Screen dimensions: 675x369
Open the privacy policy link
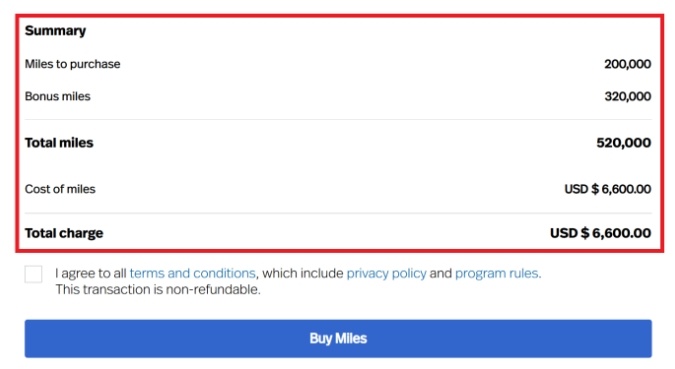(386, 273)
